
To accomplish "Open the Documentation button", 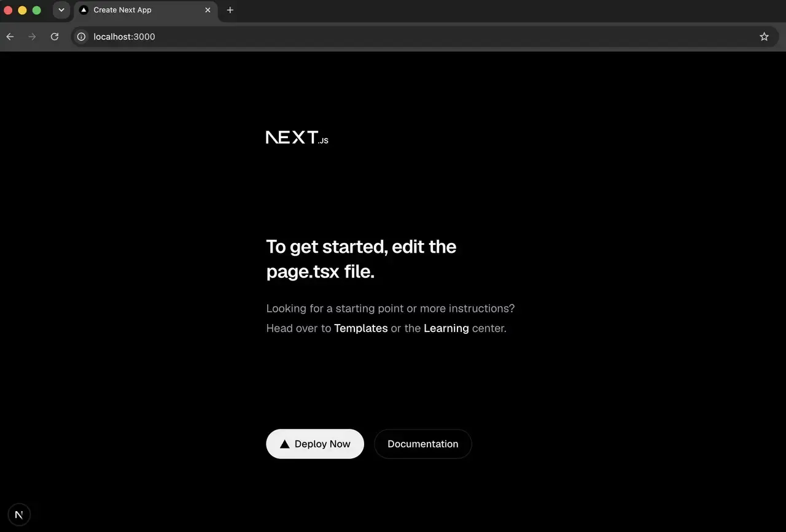I will click(x=423, y=444).
